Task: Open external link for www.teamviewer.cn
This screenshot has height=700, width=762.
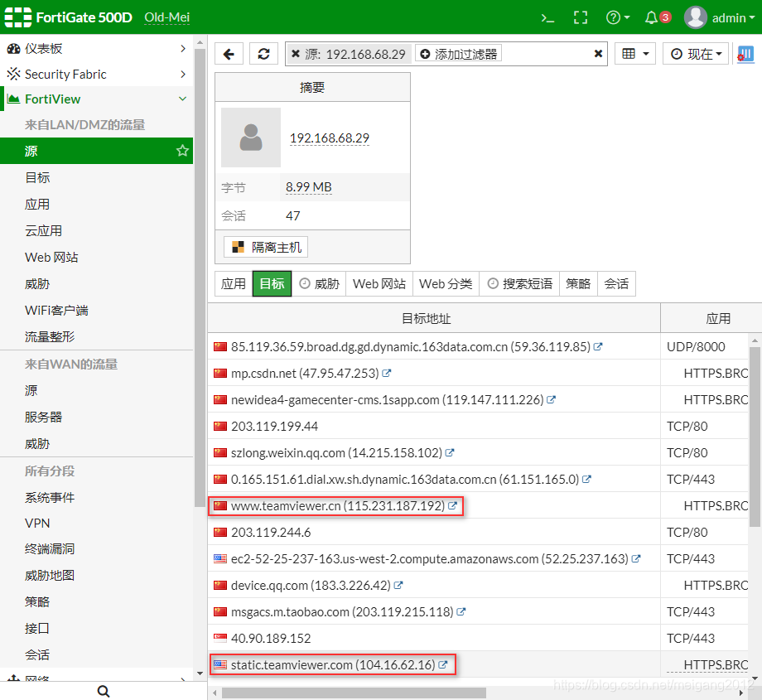Action: 452,505
